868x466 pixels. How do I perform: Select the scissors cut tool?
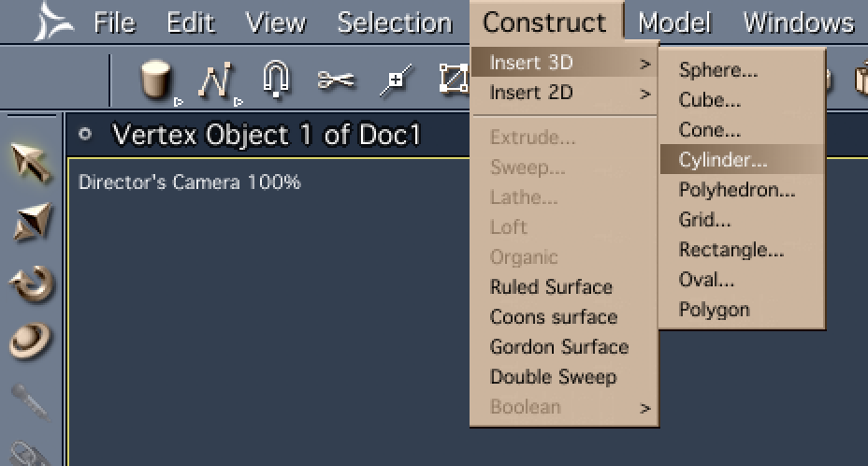click(336, 80)
